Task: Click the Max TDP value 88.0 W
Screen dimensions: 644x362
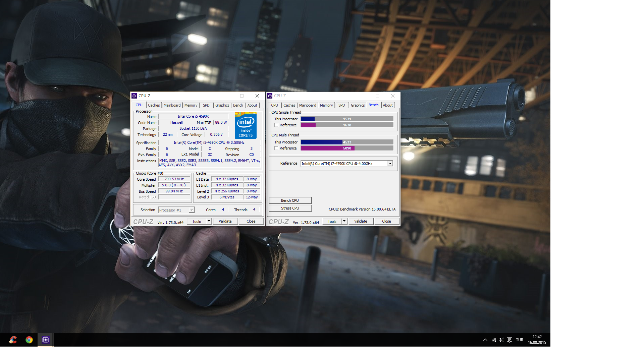Action: (221, 123)
